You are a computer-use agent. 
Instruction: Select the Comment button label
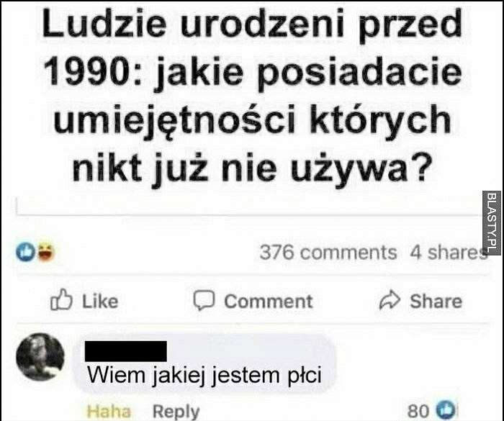[269, 301]
